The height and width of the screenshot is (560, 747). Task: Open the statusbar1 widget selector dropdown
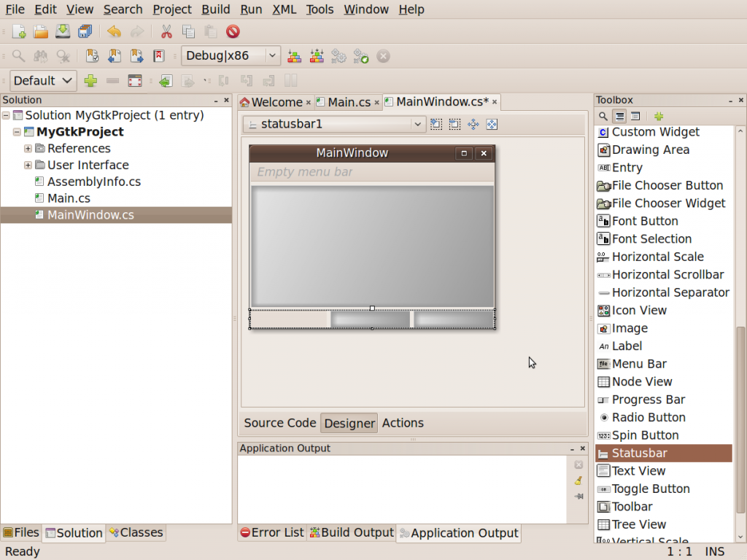point(334,124)
